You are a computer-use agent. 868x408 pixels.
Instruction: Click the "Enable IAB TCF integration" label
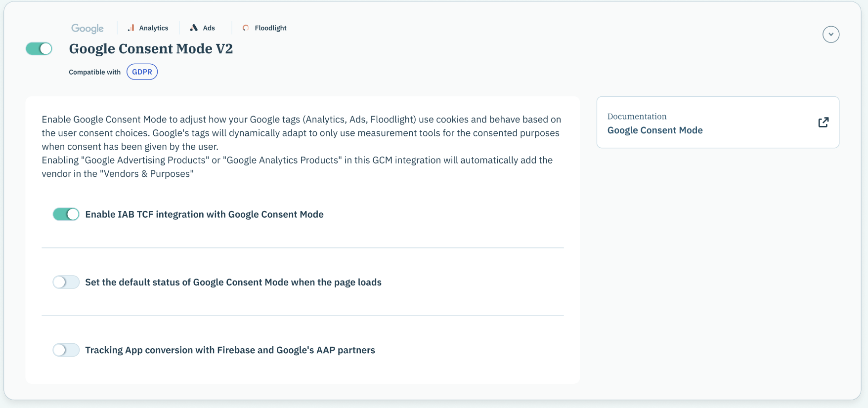click(204, 214)
